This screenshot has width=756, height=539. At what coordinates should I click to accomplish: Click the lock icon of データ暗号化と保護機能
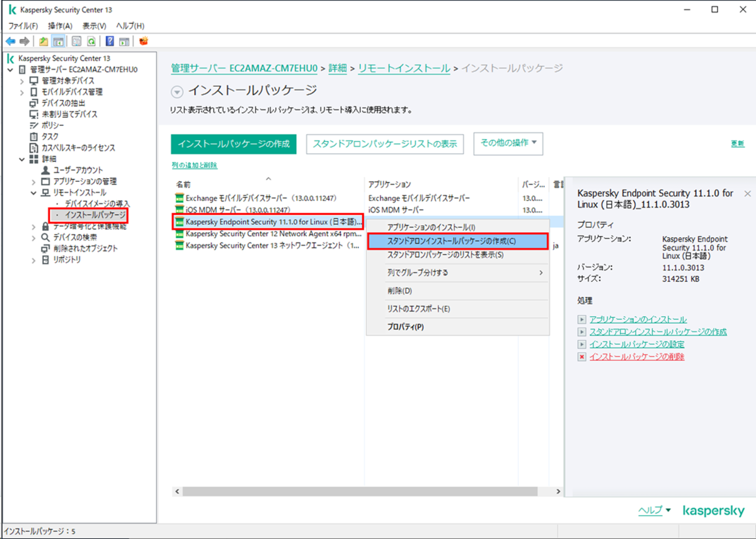pyautogui.click(x=45, y=226)
